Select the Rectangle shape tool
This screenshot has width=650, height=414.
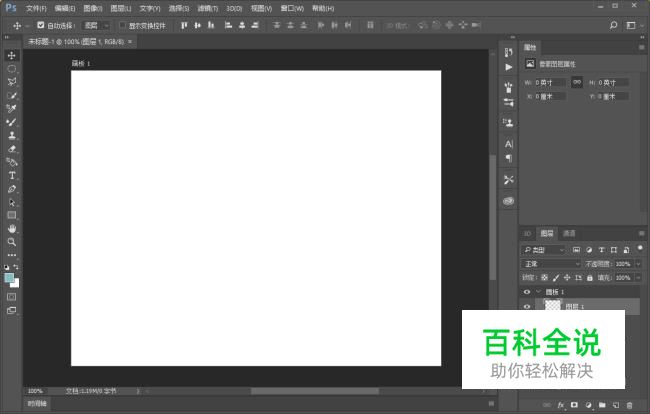12,215
